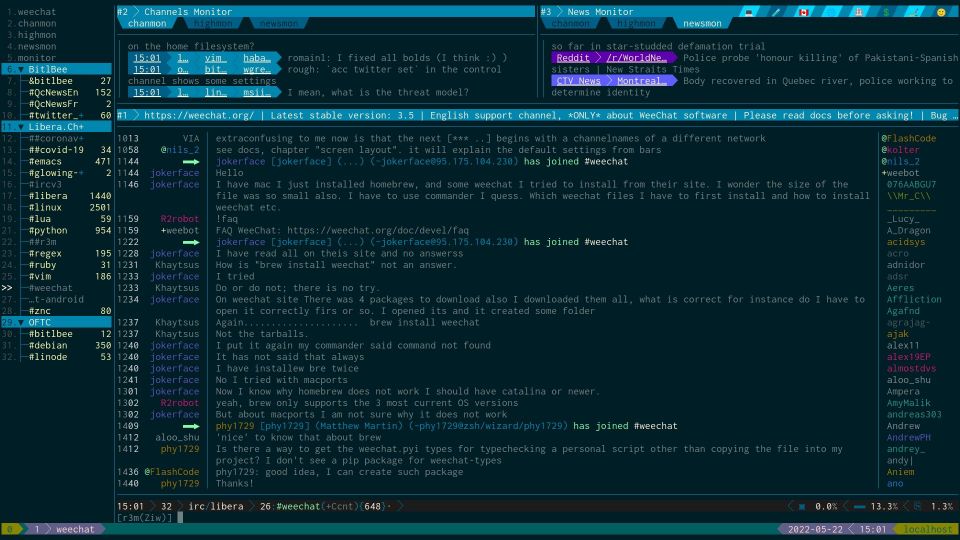Image resolution: width=960 pixels, height=540 pixels.
Task: Click the Canadian flag icon
Action: coord(803,12)
